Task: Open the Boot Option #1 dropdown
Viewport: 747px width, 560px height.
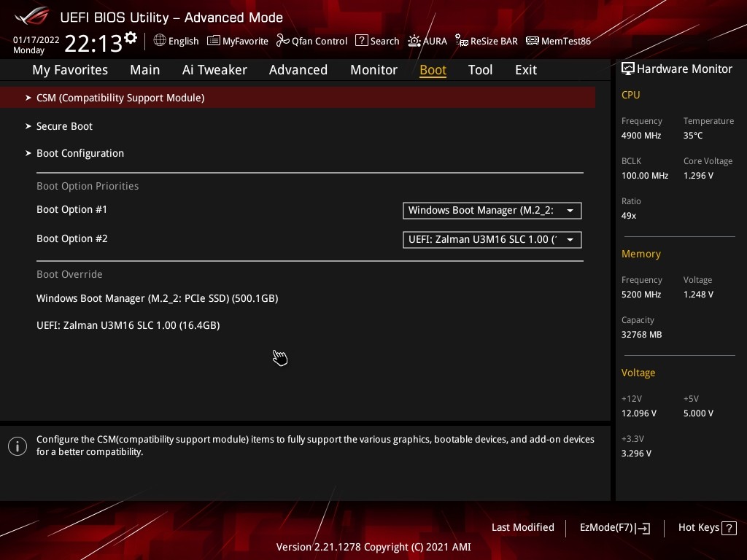Action: click(x=492, y=211)
